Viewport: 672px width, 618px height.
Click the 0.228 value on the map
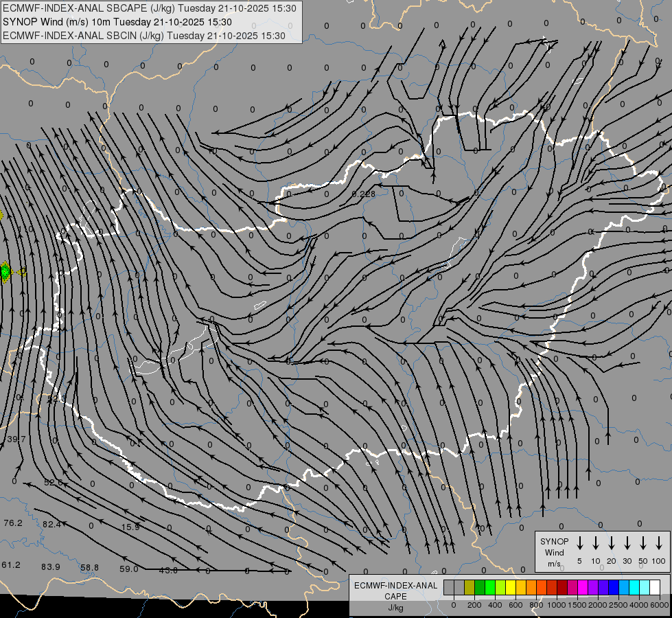pos(363,194)
